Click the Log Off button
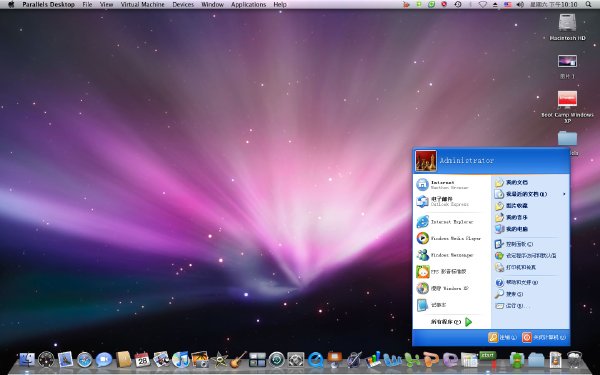 502,337
